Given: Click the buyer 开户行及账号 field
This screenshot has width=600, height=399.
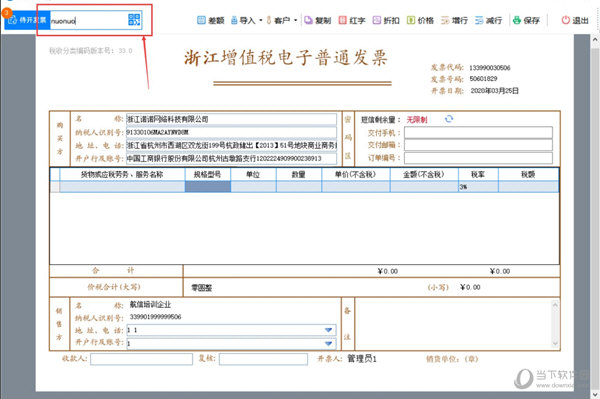Looking at the screenshot, I should (231, 158).
